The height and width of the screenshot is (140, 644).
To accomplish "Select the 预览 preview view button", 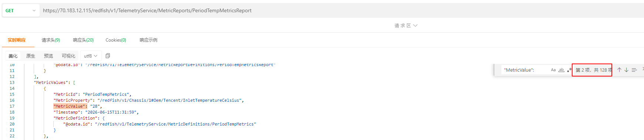I will [49, 56].
